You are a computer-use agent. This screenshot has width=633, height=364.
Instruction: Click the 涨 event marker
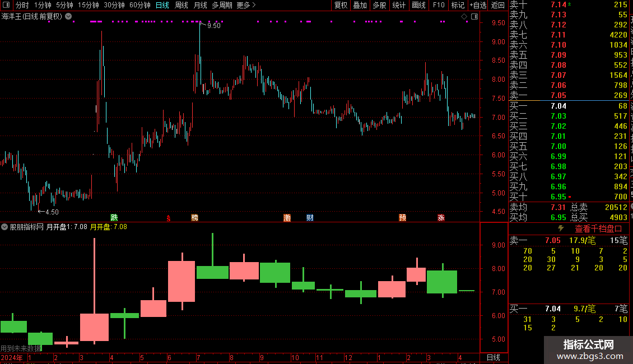point(441,217)
